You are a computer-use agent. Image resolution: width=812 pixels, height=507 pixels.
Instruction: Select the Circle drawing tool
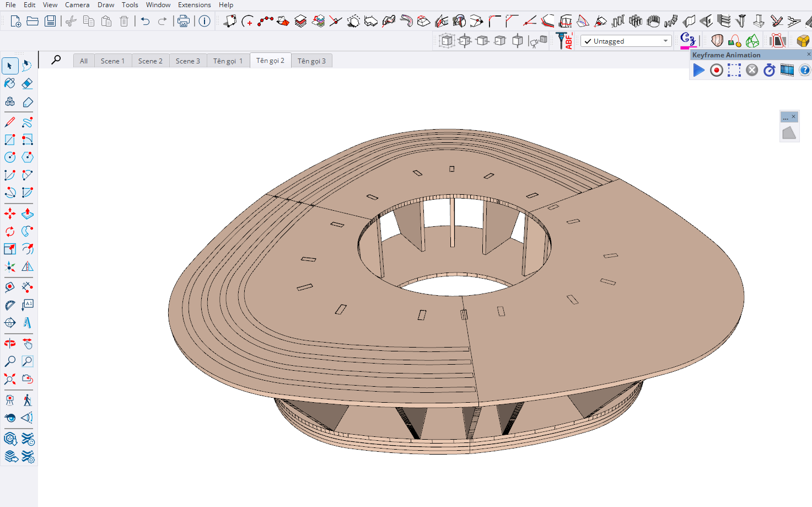[10, 157]
